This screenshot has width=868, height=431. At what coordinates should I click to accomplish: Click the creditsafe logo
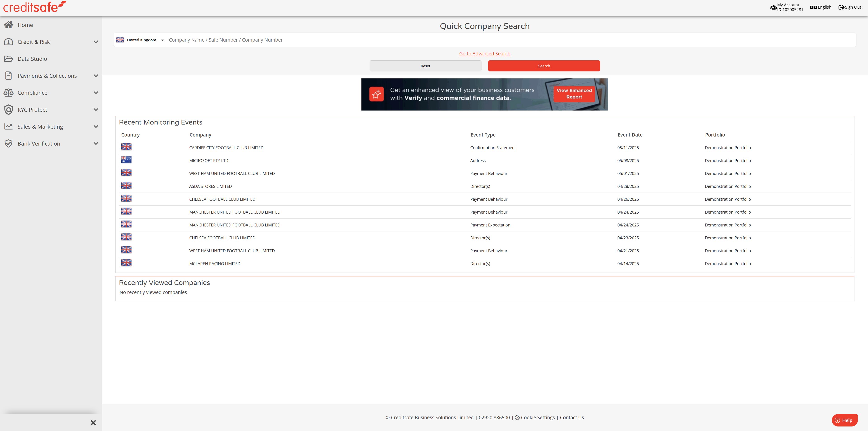pos(34,7)
